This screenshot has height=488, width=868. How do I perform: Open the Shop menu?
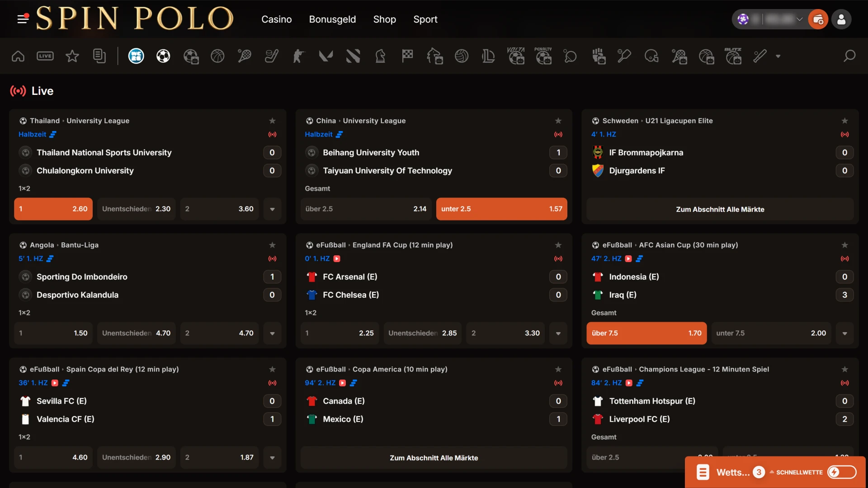click(385, 19)
